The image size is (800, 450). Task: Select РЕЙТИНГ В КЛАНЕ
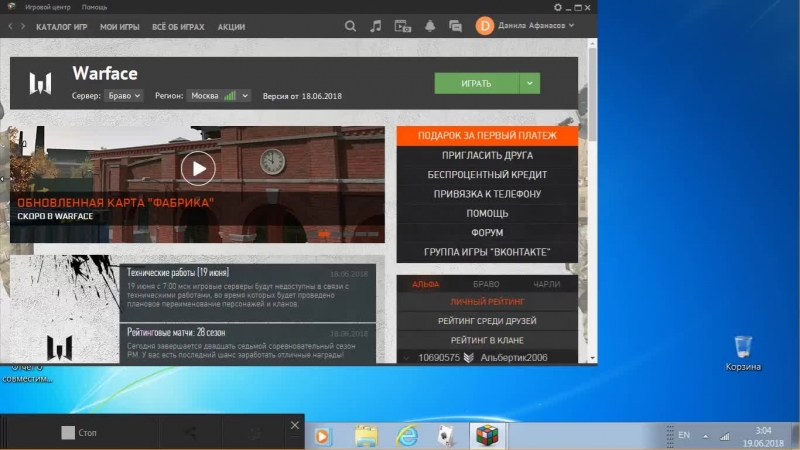(x=487, y=340)
